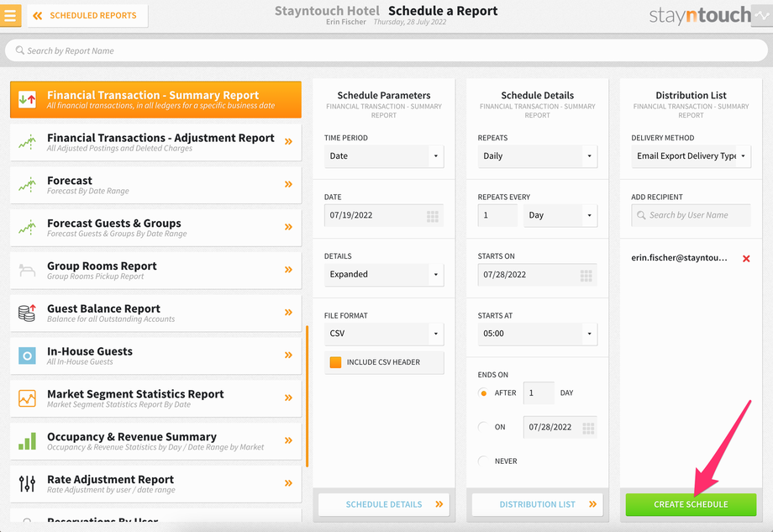Click arrows beside Forecast Guests & Groups
773x532 pixels.
288,227
